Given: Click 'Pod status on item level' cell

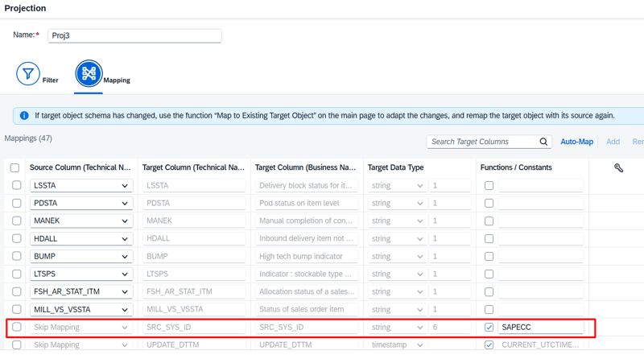Looking at the screenshot, I should click(307, 204).
